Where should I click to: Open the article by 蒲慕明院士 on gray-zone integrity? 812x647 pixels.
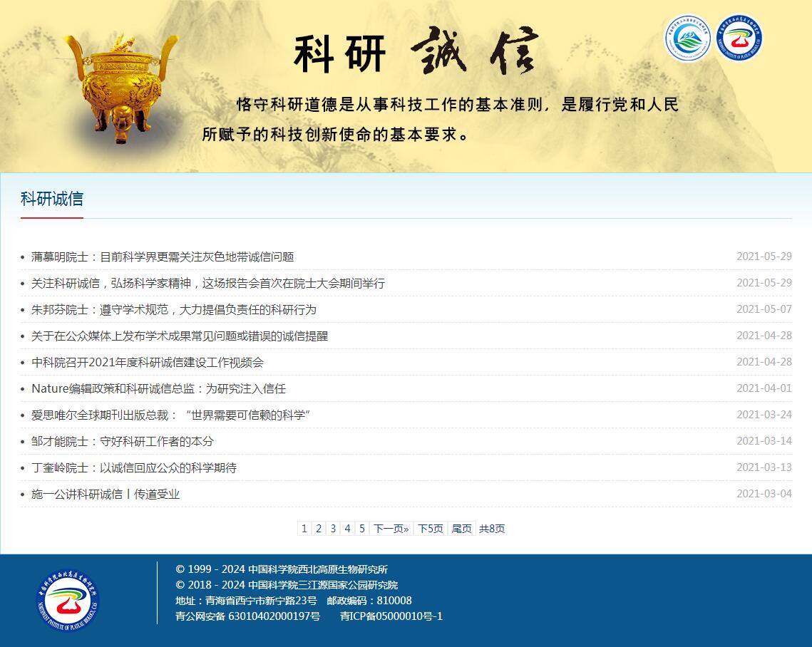point(163,257)
